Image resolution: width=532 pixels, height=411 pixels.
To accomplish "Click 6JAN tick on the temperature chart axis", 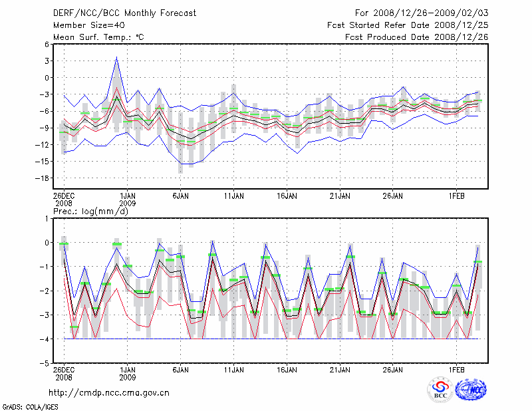I will tap(180, 197).
